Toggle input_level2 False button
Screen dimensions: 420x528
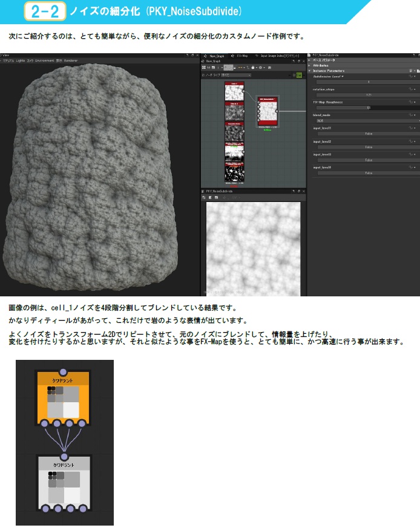pos(368,147)
